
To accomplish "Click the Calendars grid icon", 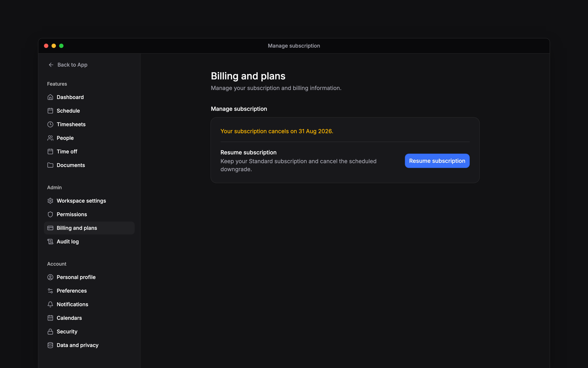I will point(50,318).
